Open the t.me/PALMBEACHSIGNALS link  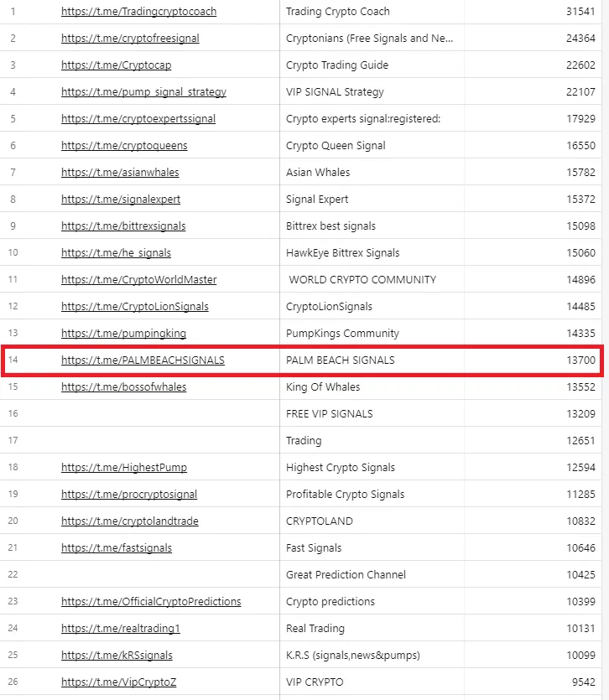click(x=143, y=360)
